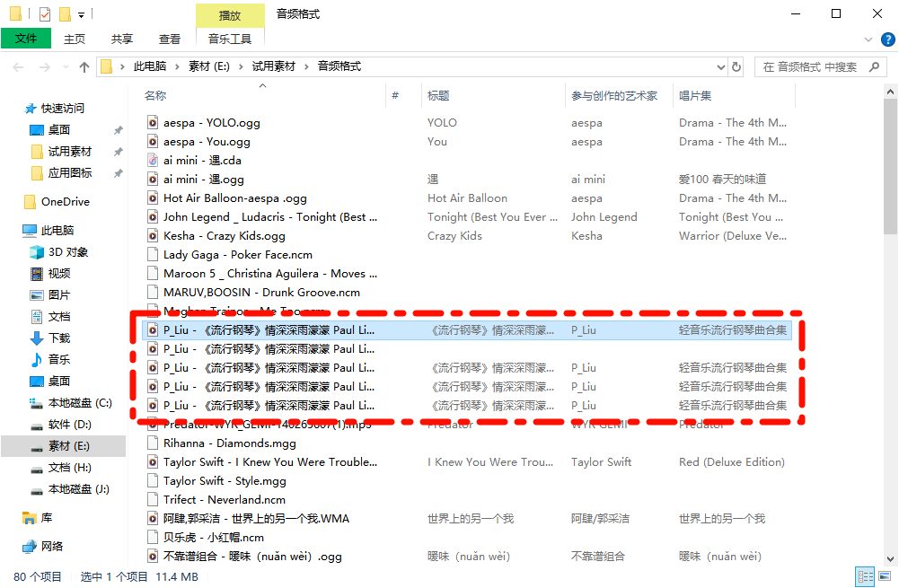Select file MARUV,BOOSIN - Drunk Groove.ncm
The width and height of the screenshot is (899, 588).
[261, 293]
